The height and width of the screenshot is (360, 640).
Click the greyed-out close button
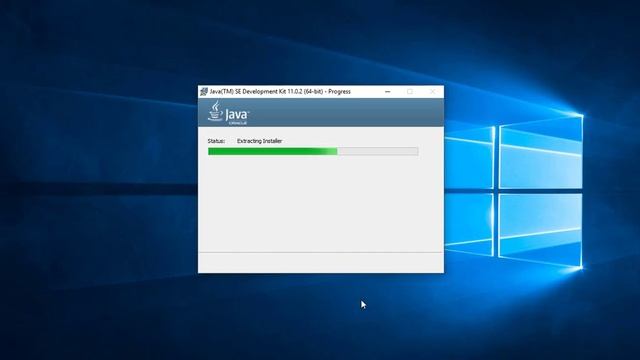point(432,91)
